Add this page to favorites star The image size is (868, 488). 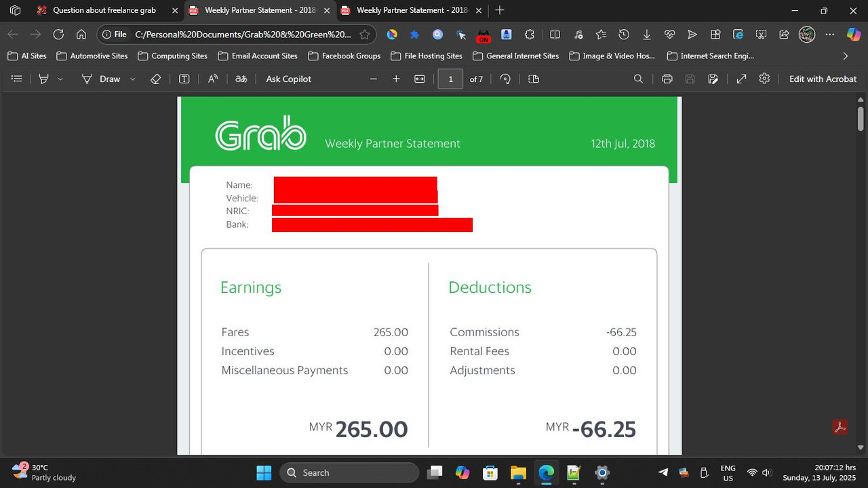click(x=365, y=35)
